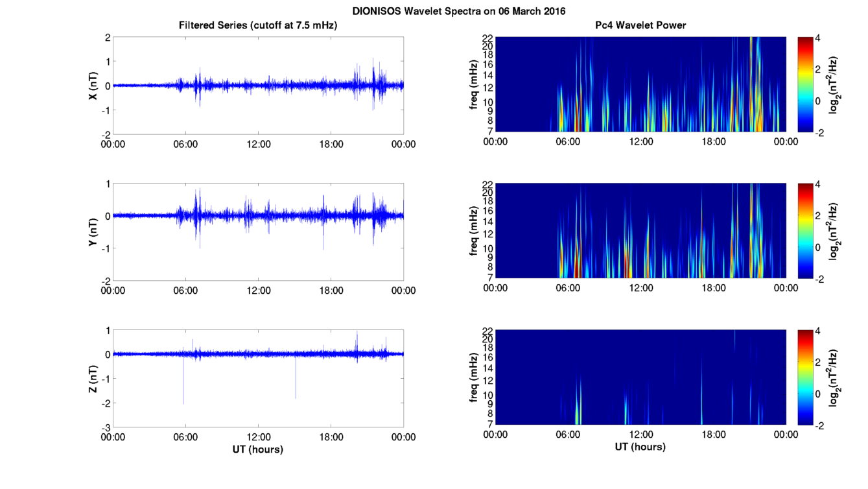868x489 pixels.
Task: Click UT (hours) label under bottom spectrogram
Action: [x=640, y=447]
